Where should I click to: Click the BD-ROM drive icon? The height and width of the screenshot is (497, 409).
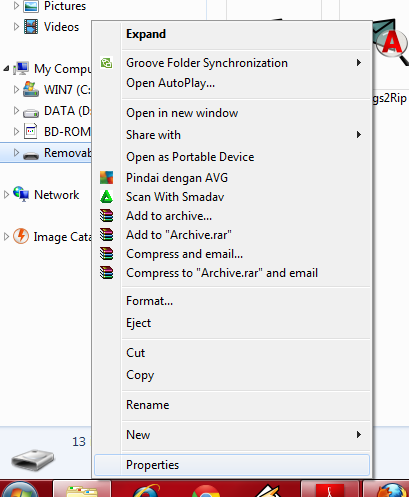(x=31, y=131)
